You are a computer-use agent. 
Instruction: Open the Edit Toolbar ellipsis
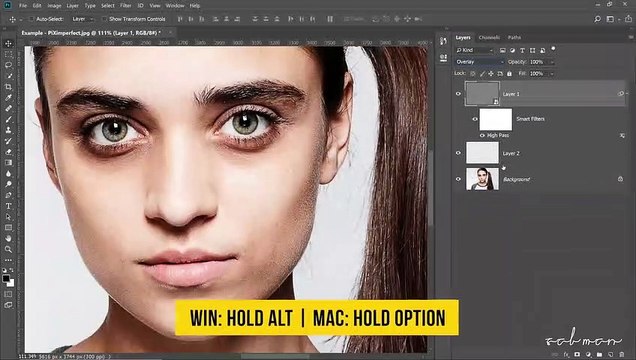(x=8, y=260)
